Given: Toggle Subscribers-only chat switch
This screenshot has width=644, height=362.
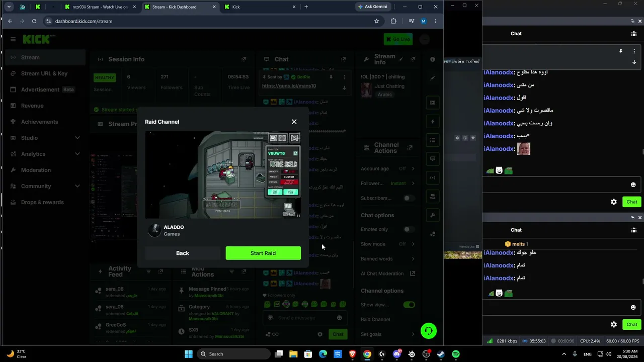Looking at the screenshot, I should (409, 198).
